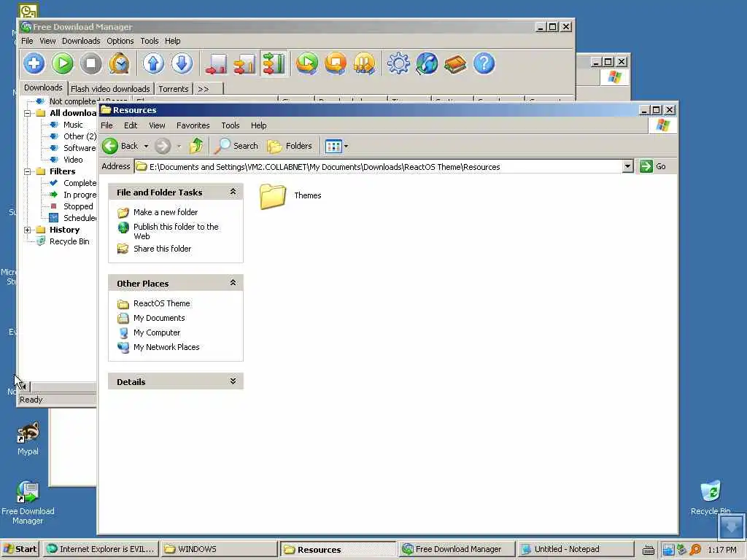
Task: Open the books help-contents icon
Action: point(455,63)
